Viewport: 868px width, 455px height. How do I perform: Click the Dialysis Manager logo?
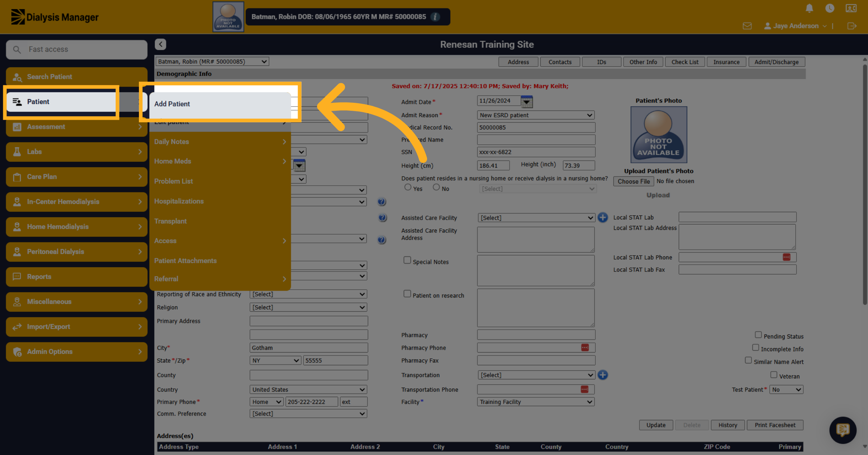coord(55,17)
